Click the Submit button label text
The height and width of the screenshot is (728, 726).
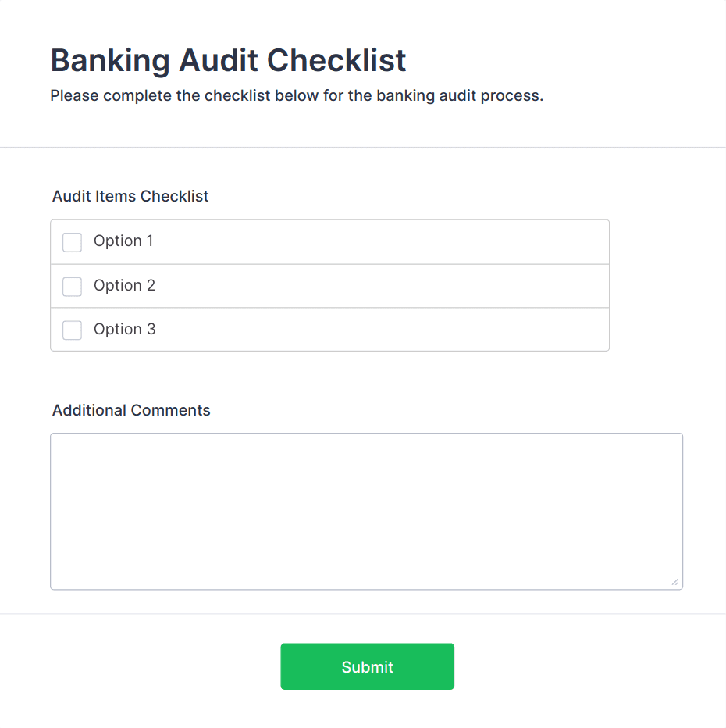coord(367,666)
